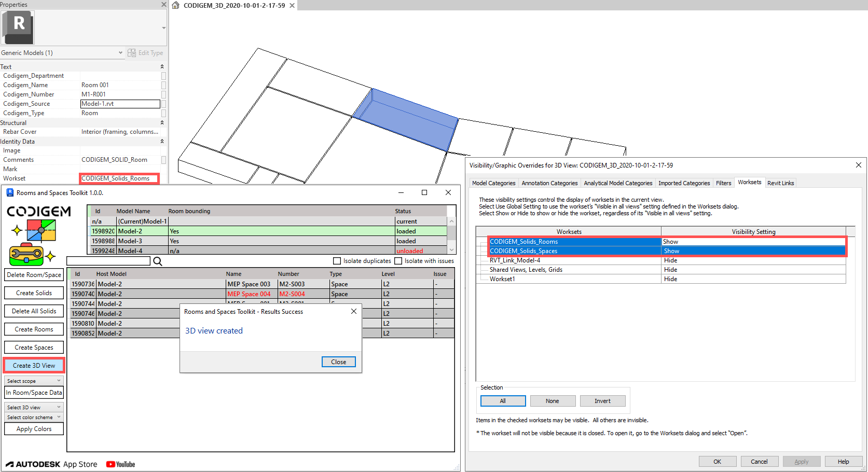
Task: Click the toolkit search text field
Action: (x=108, y=261)
